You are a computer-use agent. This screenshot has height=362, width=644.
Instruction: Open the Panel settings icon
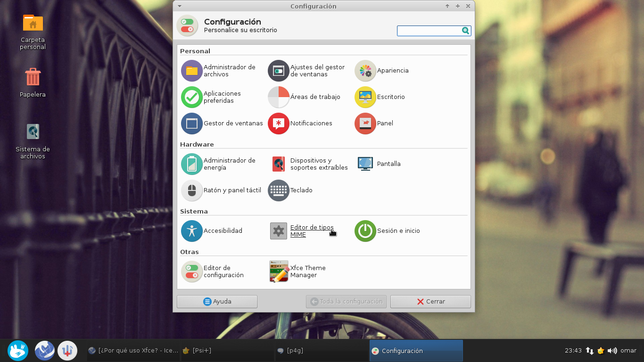(x=365, y=123)
